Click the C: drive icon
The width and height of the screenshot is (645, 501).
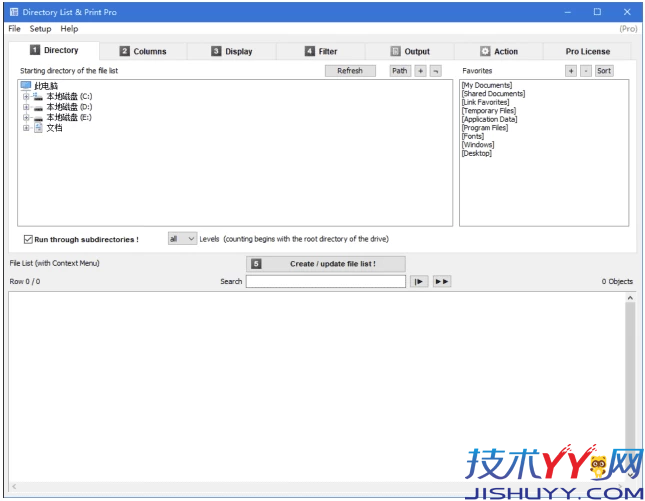(38, 97)
